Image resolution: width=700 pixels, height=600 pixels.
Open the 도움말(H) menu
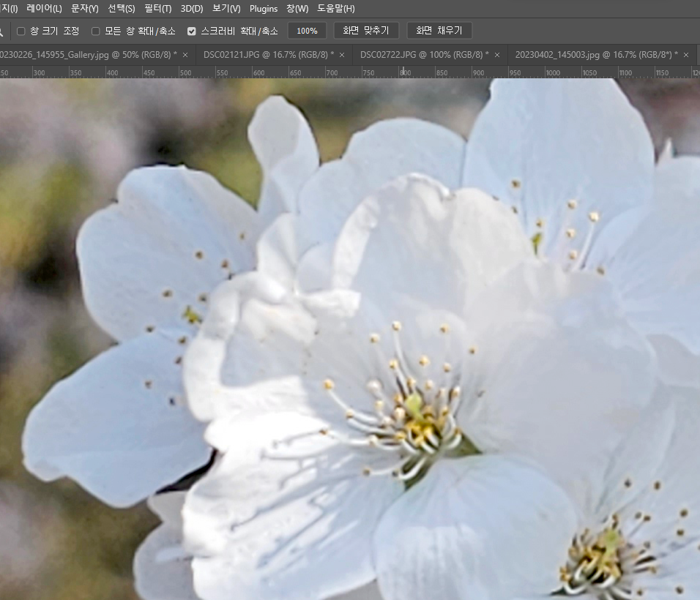coord(336,9)
